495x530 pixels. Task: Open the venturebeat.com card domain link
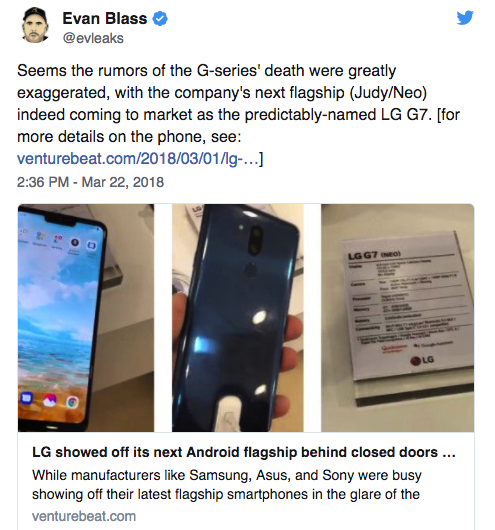point(84,516)
